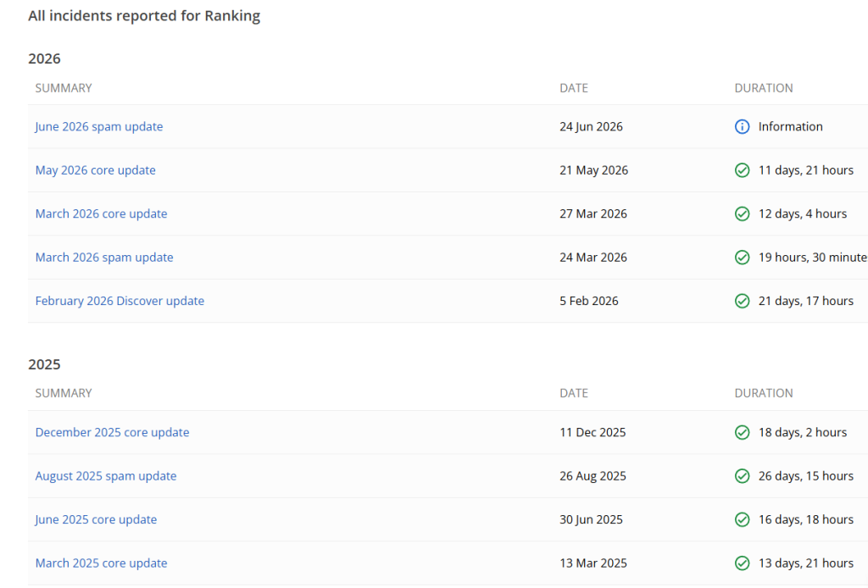Image resolution: width=868 pixels, height=588 pixels.
Task: Select the date 24 Jun 2026
Action: pyautogui.click(x=591, y=127)
